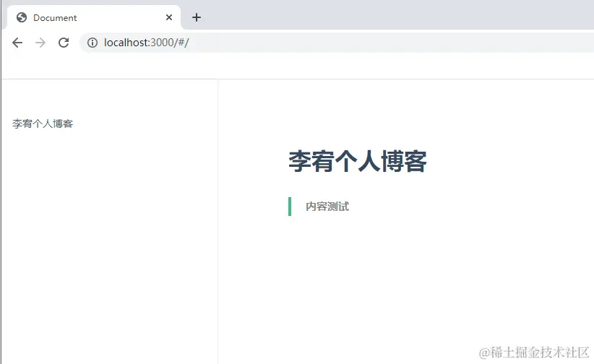Open site info icon beside localhost URL

click(x=92, y=43)
